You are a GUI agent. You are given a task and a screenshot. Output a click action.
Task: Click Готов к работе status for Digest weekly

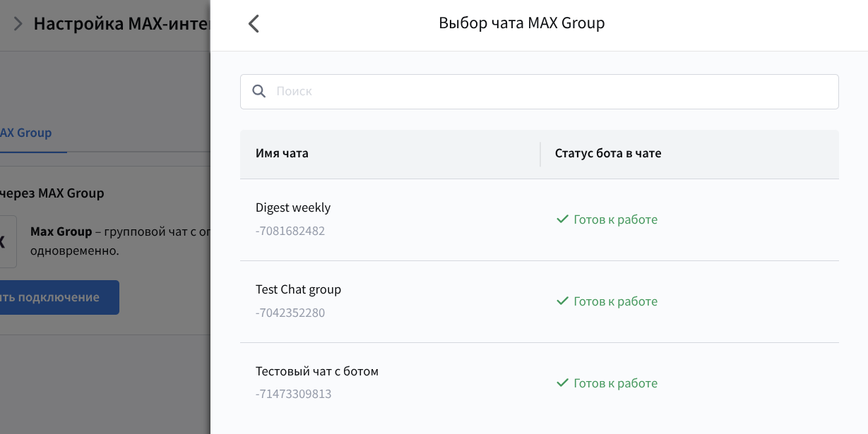pos(615,219)
